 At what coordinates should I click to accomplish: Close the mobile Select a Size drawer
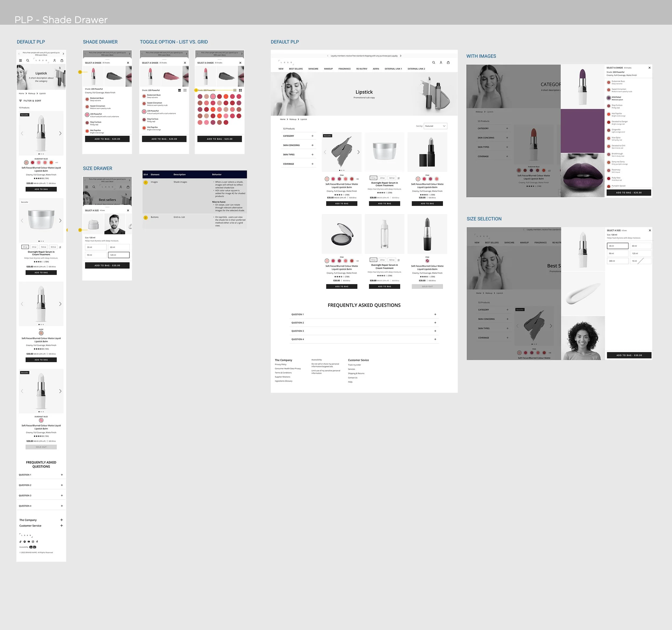(x=128, y=210)
